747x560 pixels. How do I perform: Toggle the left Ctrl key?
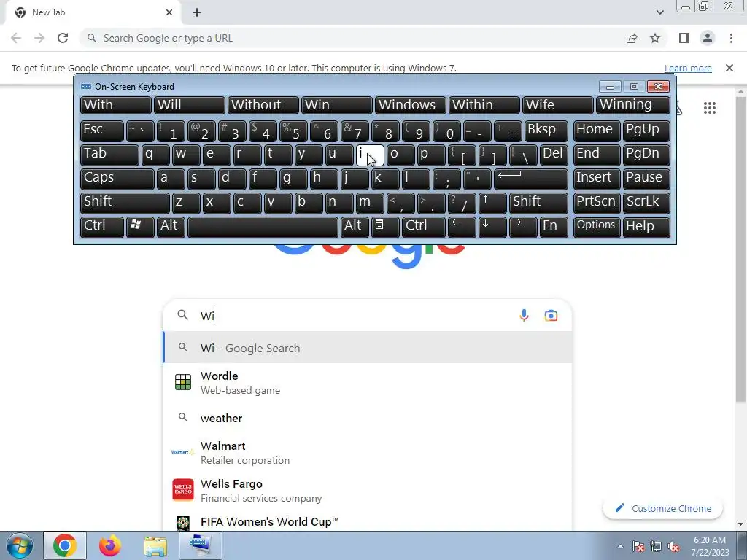102,227
